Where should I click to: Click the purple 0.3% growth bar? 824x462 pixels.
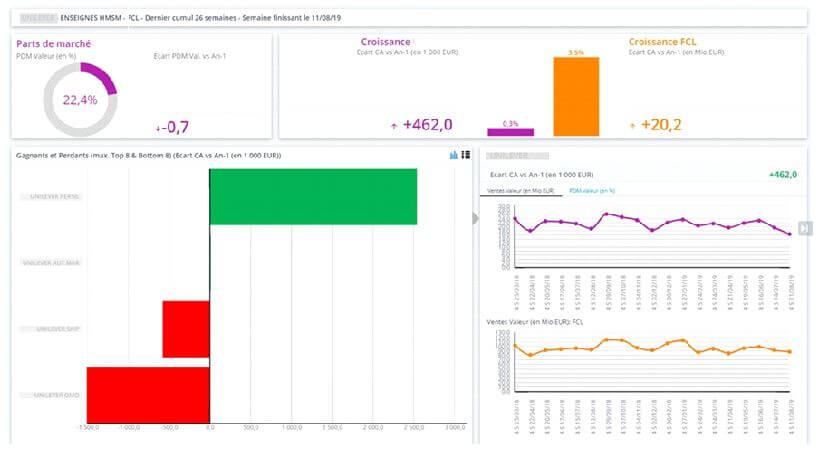point(510,132)
